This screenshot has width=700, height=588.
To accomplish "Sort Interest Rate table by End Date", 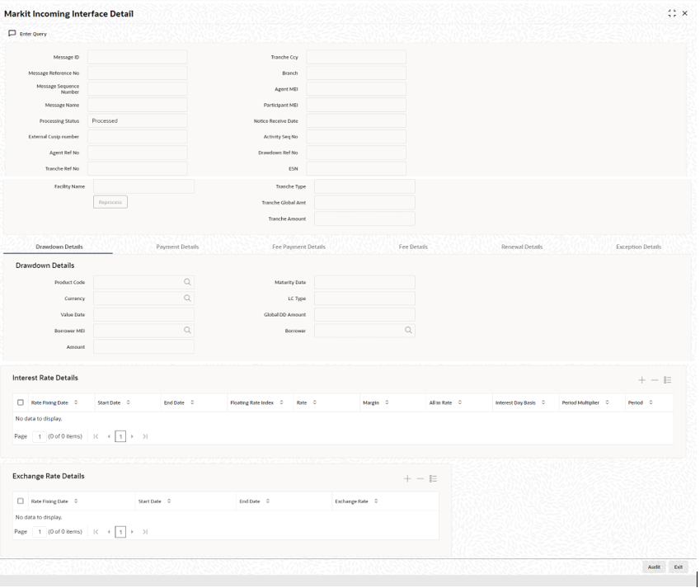I will (192, 402).
